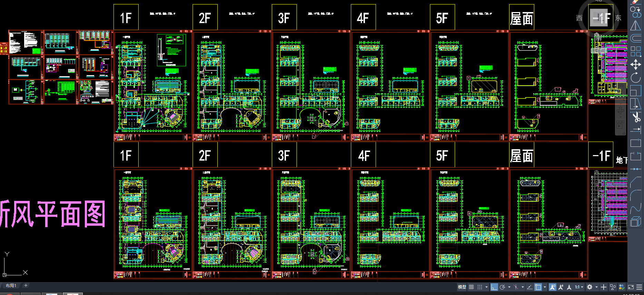The height and width of the screenshot is (295, 644).
Task: Select the Explode box tool
Action: click(636, 221)
